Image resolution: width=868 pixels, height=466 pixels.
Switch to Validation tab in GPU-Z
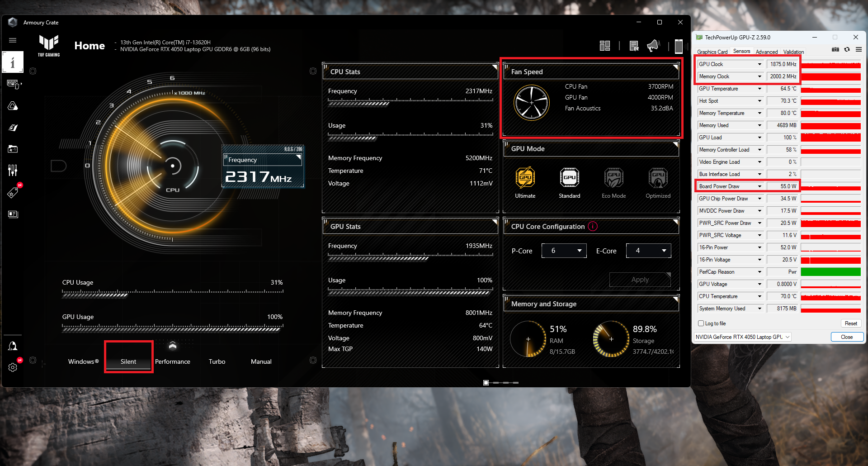click(x=793, y=52)
